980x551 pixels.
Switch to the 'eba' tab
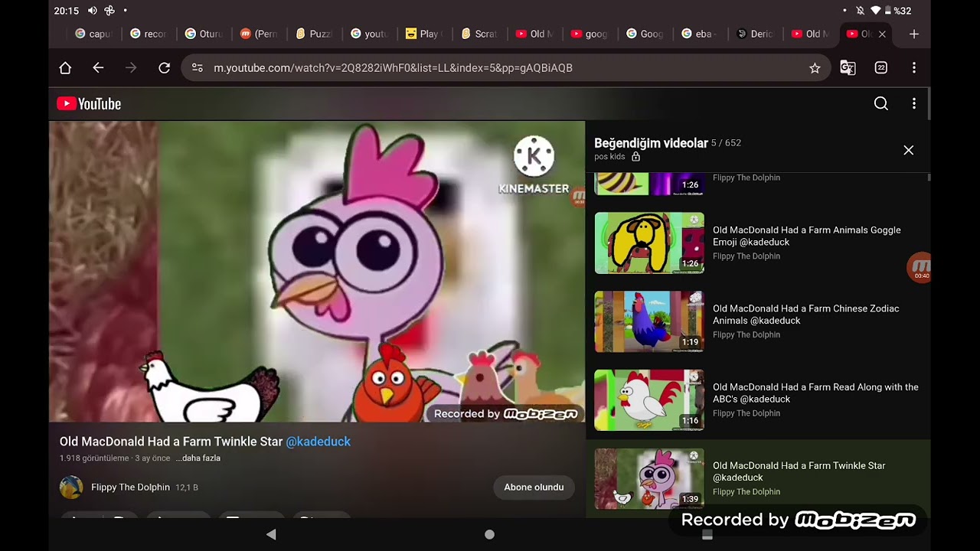point(700,34)
